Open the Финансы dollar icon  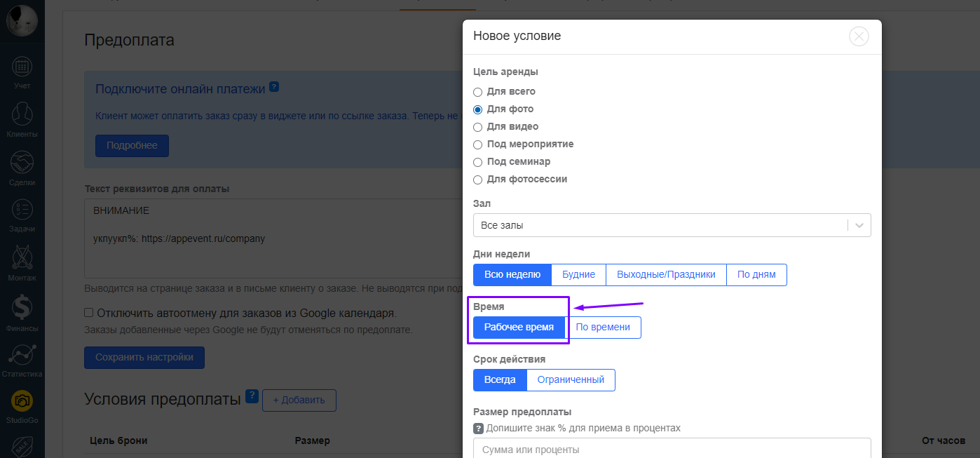coord(22,307)
